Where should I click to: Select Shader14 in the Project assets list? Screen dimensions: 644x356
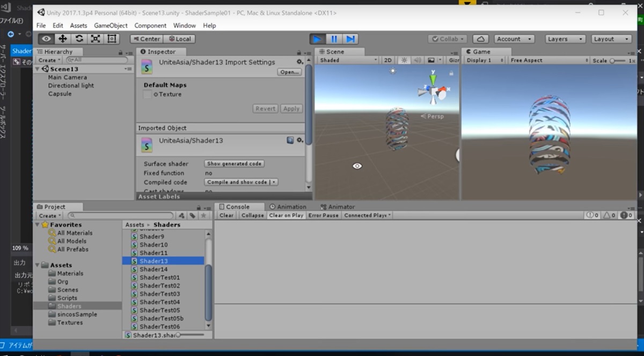point(153,269)
